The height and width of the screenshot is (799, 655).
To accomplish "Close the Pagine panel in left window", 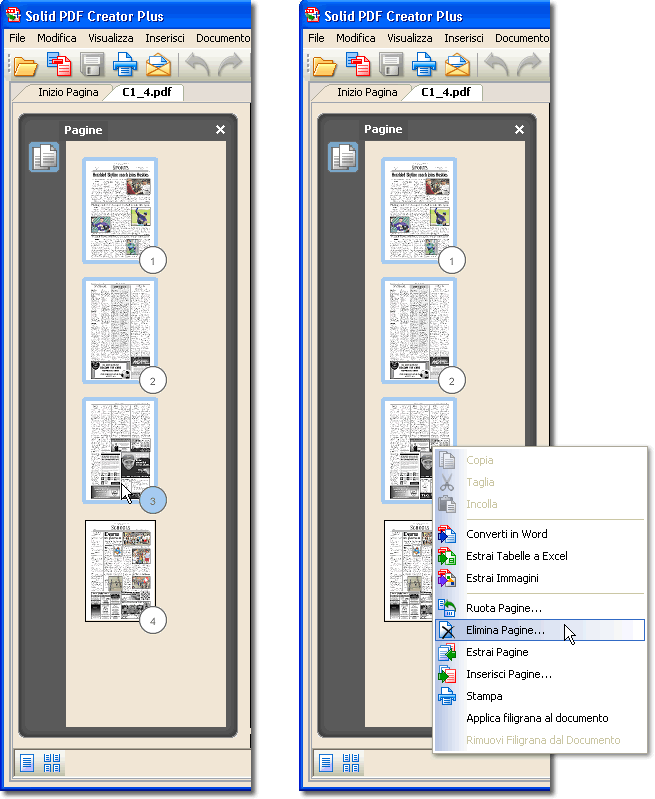I will coord(220,129).
